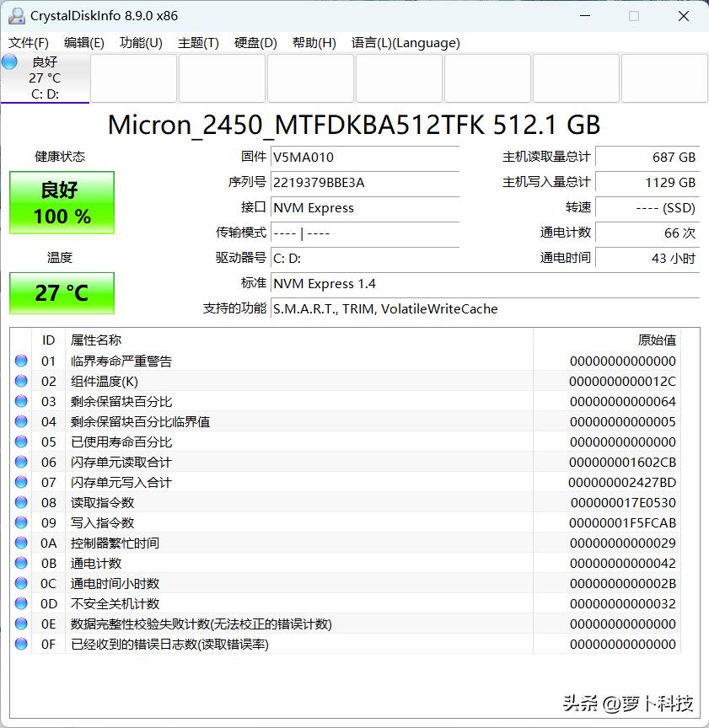Screen dimensions: 709x728
Task: Click the blue health dot above the C: tab
Action: coord(9,61)
